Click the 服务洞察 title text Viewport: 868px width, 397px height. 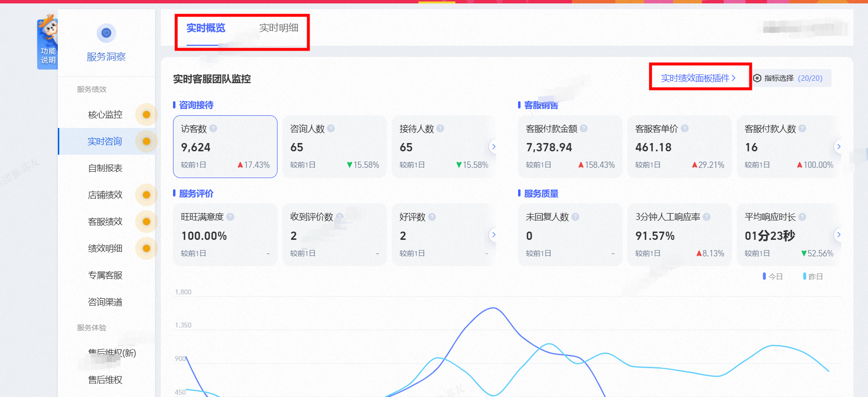click(x=106, y=57)
